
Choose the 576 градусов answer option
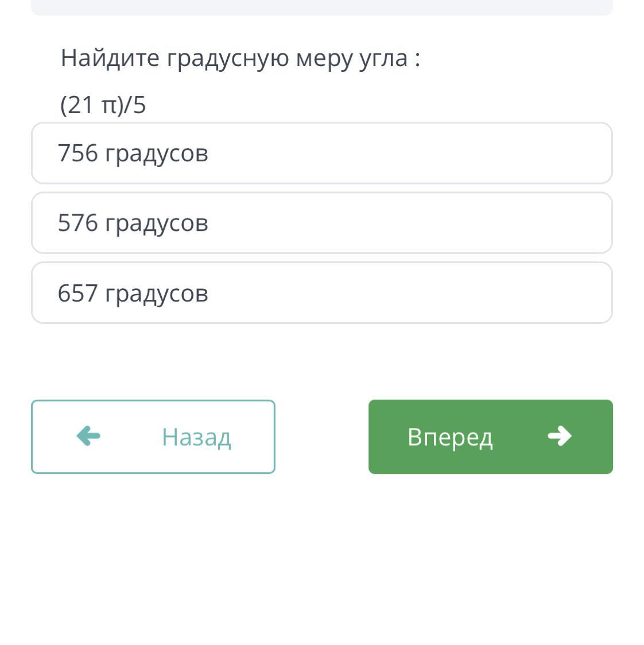point(322,223)
